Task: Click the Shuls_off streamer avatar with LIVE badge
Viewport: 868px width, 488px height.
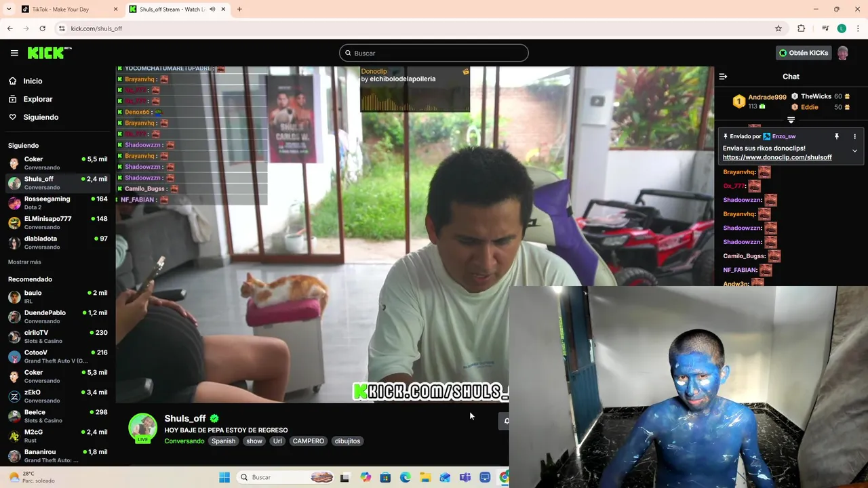Action: coord(143,428)
